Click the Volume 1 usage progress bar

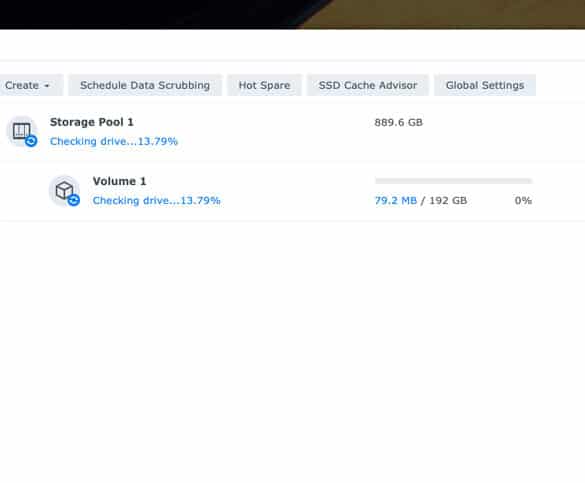(453, 181)
